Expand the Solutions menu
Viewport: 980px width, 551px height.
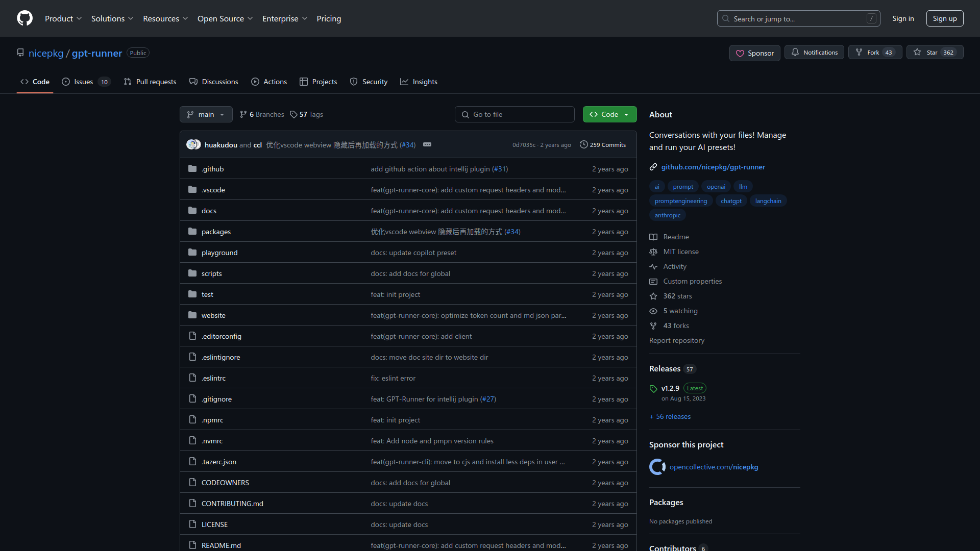tap(112, 18)
